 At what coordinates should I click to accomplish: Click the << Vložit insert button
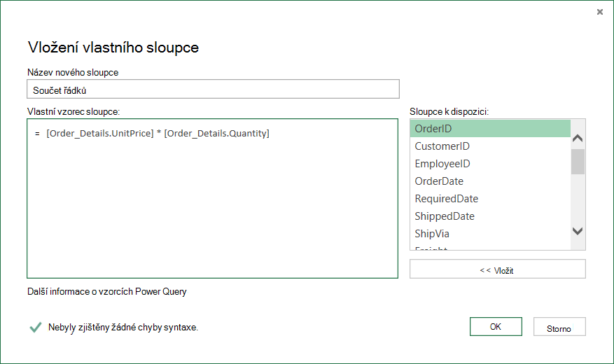pyautogui.click(x=497, y=269)
